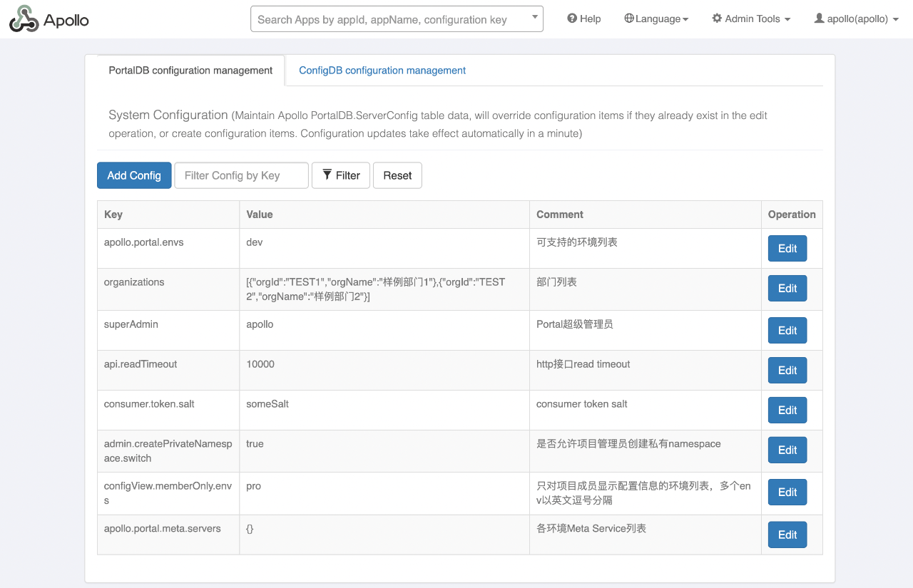Select the configView.memberOnly.envs key cell
The width and height of the screenshot is (913, 588).
coord(168,493)
